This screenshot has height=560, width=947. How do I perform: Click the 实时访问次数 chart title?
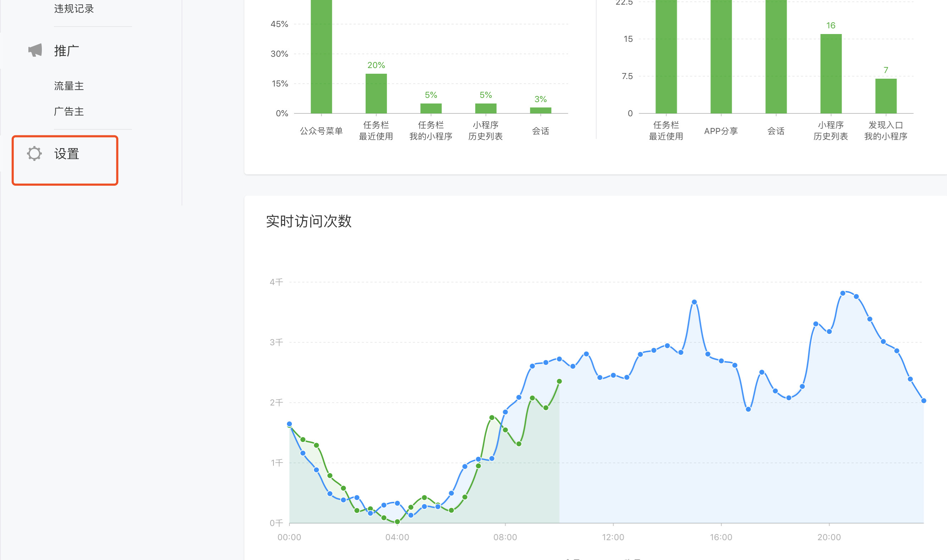pos(309,221)
